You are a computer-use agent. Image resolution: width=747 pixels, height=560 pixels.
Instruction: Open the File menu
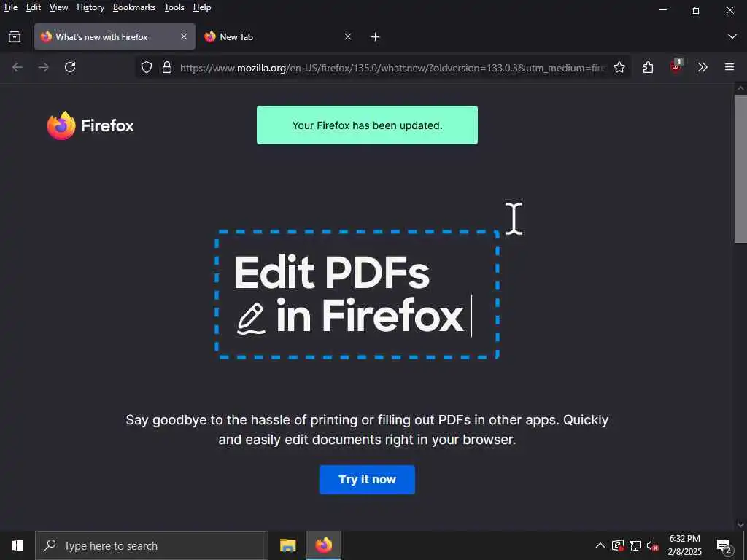10,7
